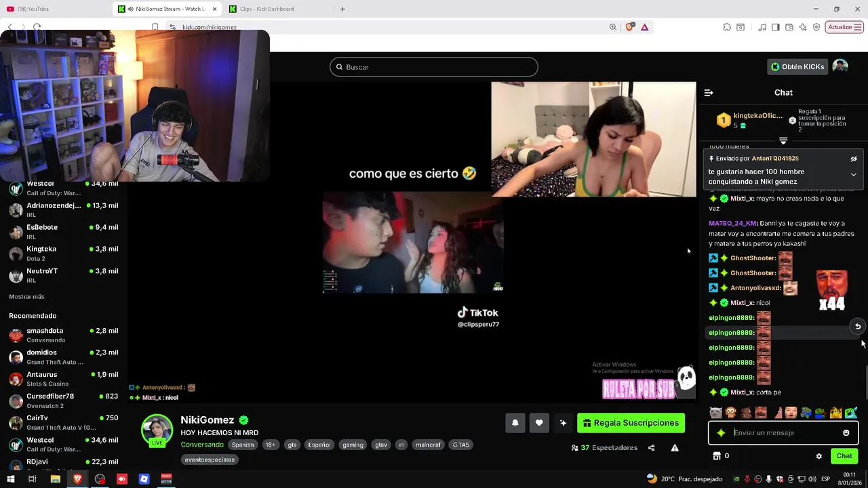Click Mostrar más in sidebar
868x488 pixels.
[26, 297]
